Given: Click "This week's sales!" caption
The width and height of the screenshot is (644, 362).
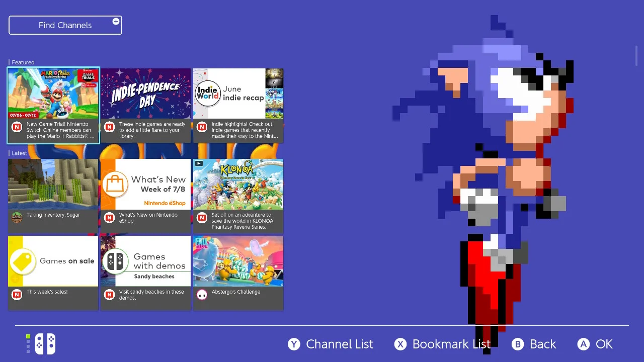Looking at the screenshot, I should (x=47, y=292).
